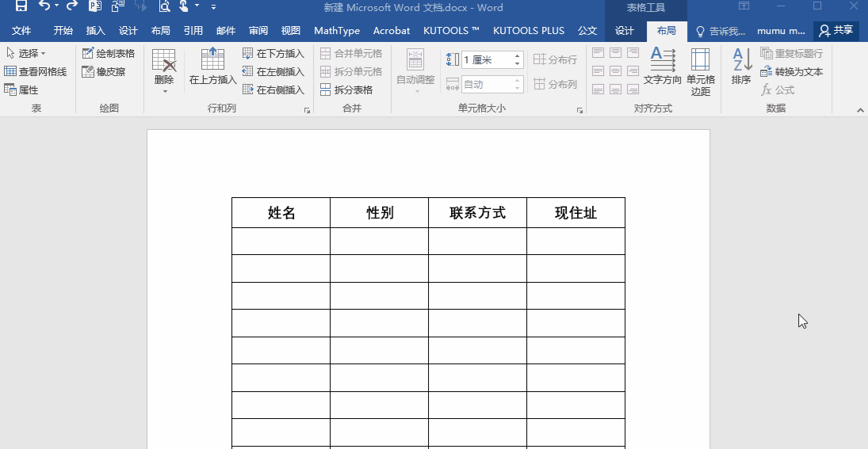The width and height of the screenshot is (868, 449).
Task: Open the 选择 dropdown in the 表 group
Action: 26,53
